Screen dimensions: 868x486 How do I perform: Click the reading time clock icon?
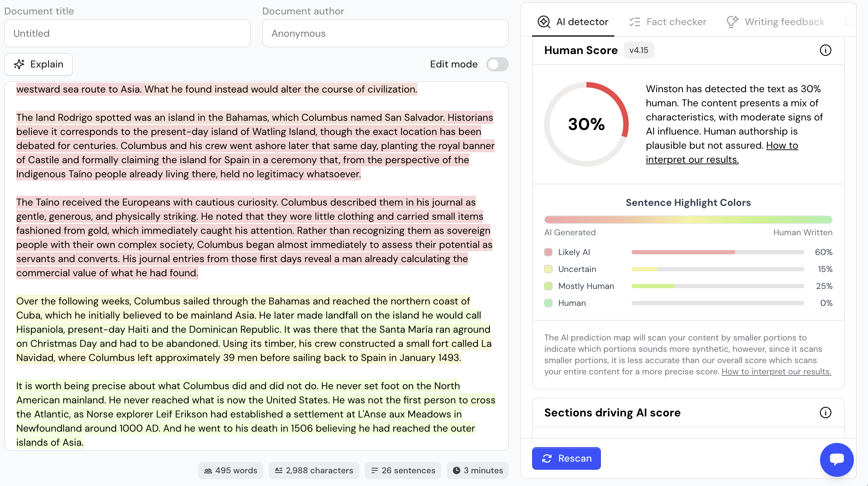click(457, 470)
